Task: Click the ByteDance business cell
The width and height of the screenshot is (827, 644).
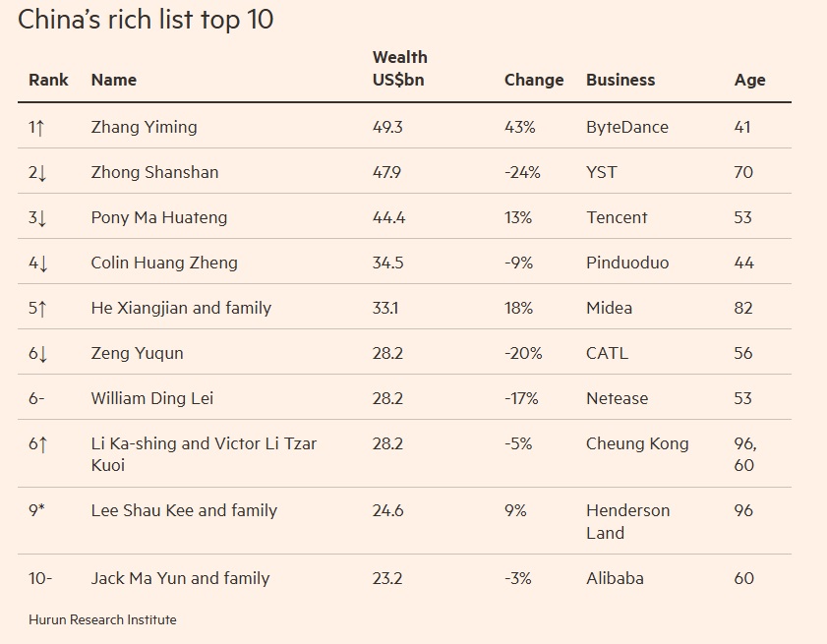Action: point(627,127)
